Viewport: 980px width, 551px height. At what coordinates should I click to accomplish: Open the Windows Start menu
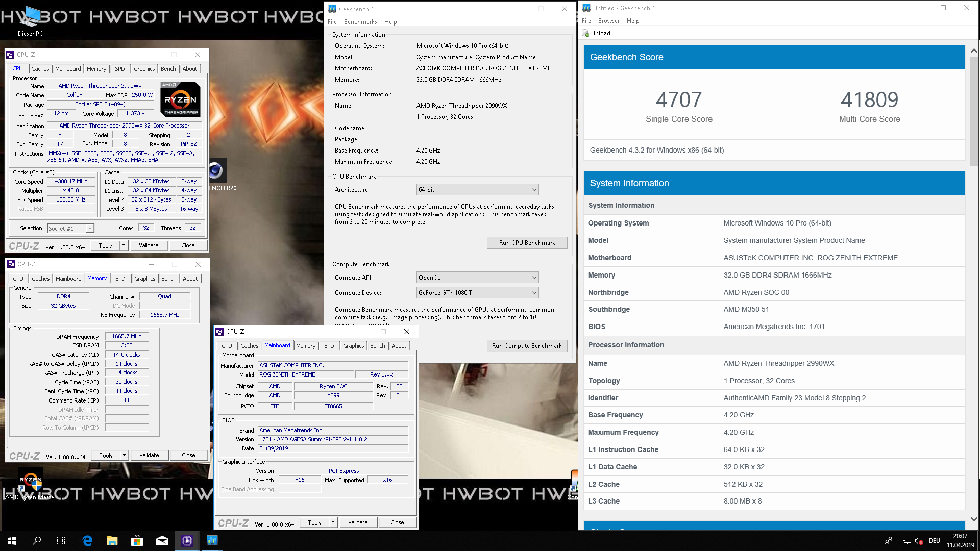tap(12, 540)
